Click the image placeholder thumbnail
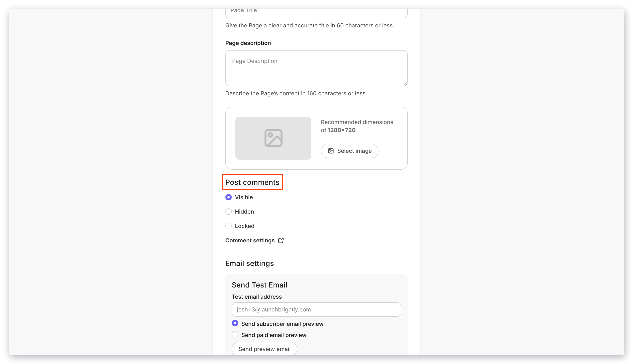Image resolution: width=633 pixels, height=364 pixels. coord(273,138)
